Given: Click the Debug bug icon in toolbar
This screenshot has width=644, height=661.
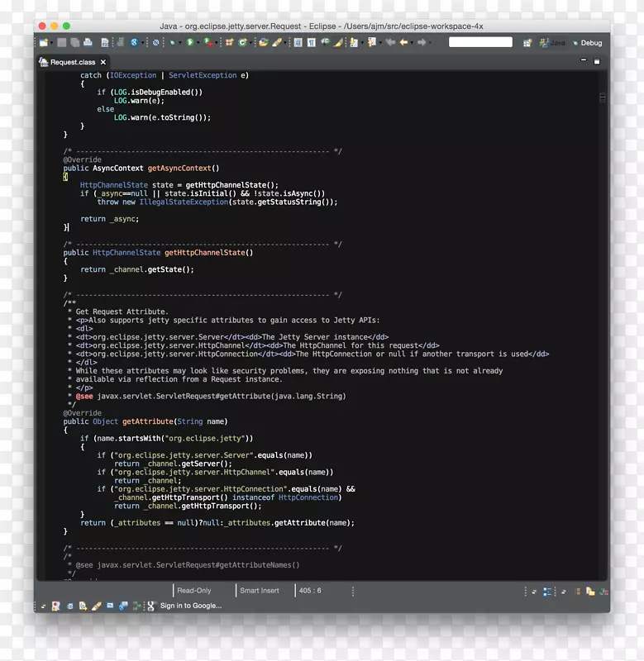Looking at the screenshot, I should [173, 42].
